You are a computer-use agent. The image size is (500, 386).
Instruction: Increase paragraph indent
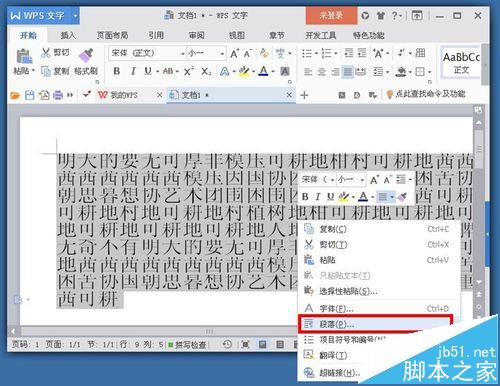click(362, 53)
